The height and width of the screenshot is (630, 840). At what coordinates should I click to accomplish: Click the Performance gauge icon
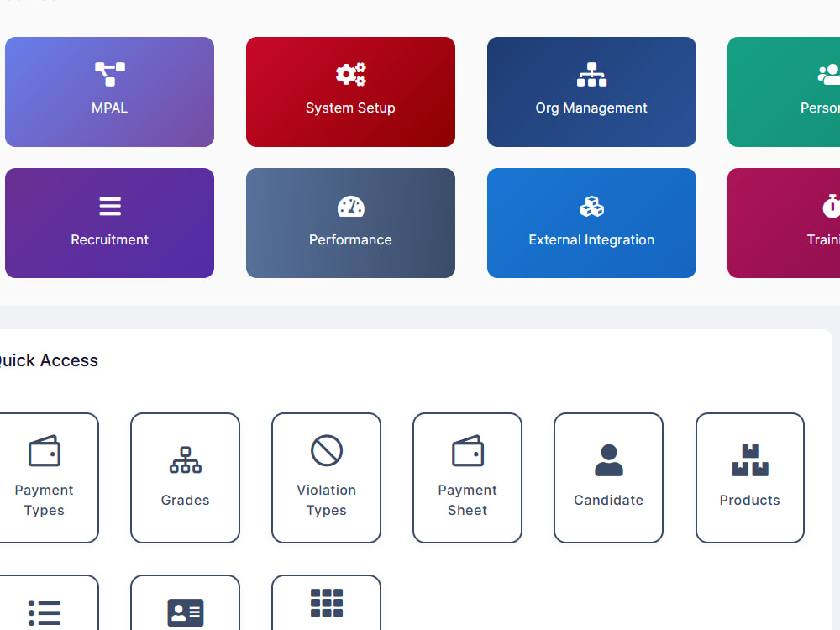coord(351,207)
